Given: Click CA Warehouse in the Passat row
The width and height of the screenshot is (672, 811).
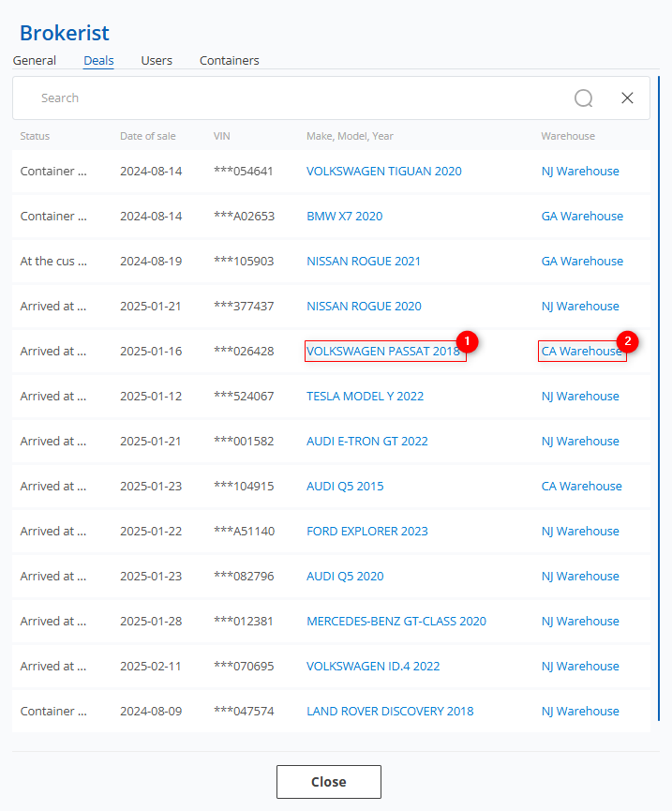Looking at the screenshot, I should point(581,352).
